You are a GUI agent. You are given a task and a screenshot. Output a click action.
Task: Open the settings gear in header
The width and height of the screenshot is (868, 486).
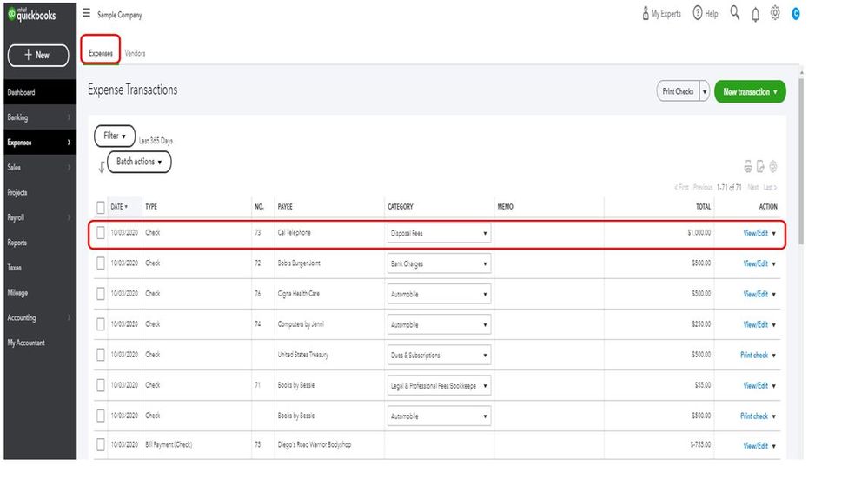point(775,13)
